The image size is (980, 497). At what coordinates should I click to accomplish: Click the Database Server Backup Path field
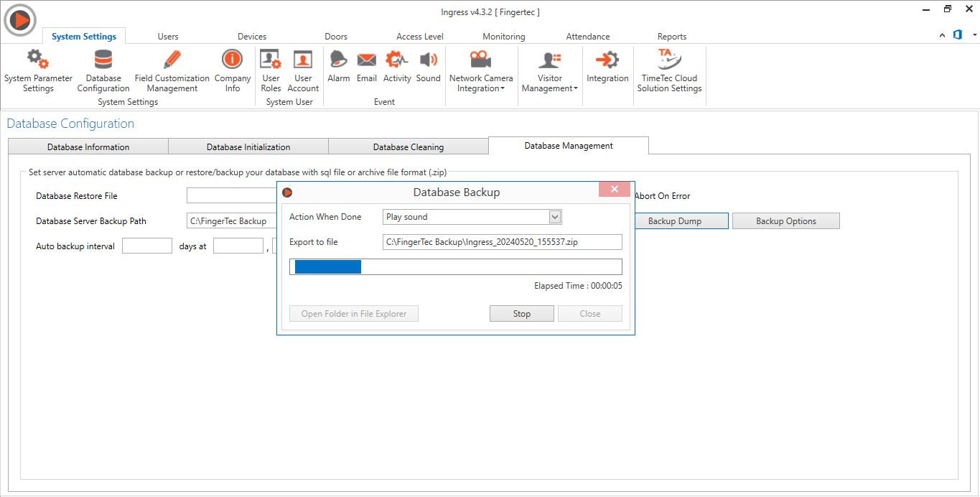(x=232, y=221)
